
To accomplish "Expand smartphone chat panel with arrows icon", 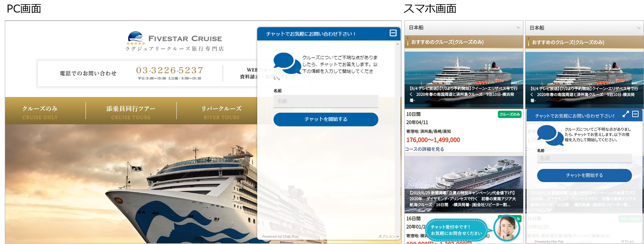I will coord(626,114).
